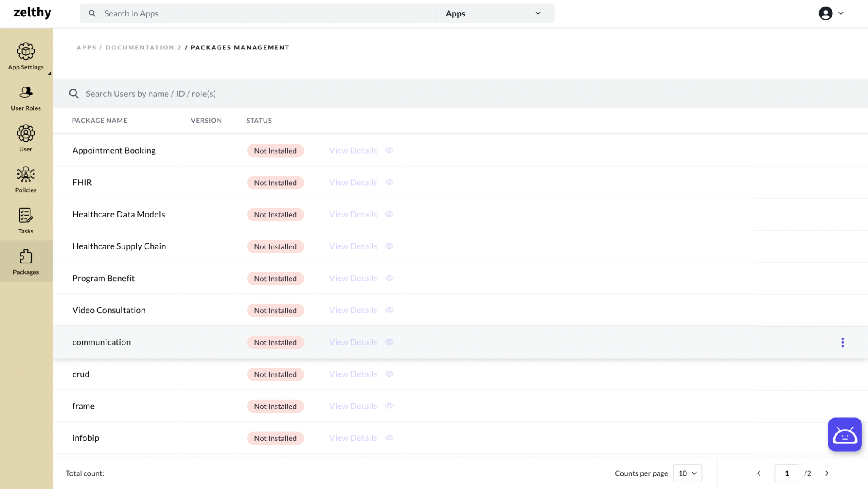View Details for FHIR
This screenshot has height=489, width=868.
coord(353,182)
